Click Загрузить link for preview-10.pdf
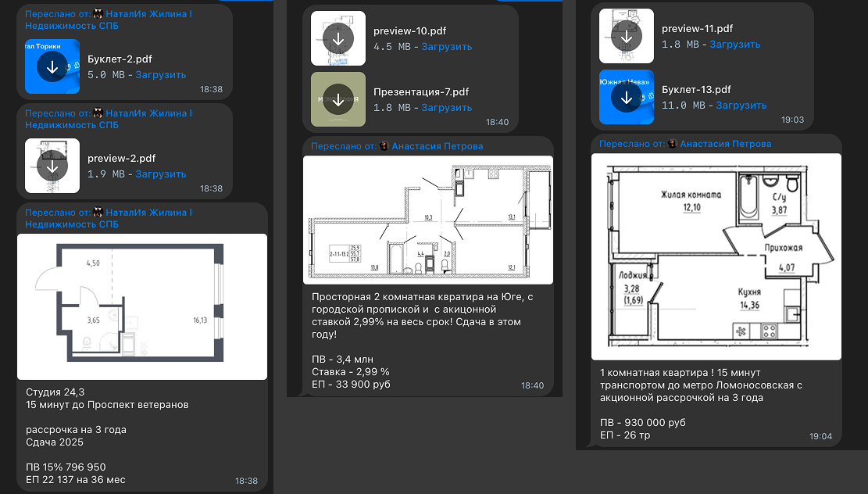 pos(447,47)
